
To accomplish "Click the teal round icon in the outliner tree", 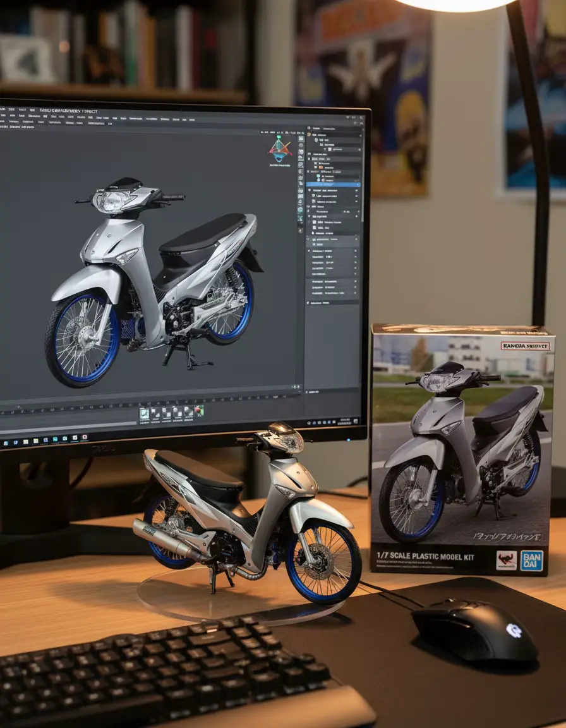I will pyautogui.click(x=318, y=176).
